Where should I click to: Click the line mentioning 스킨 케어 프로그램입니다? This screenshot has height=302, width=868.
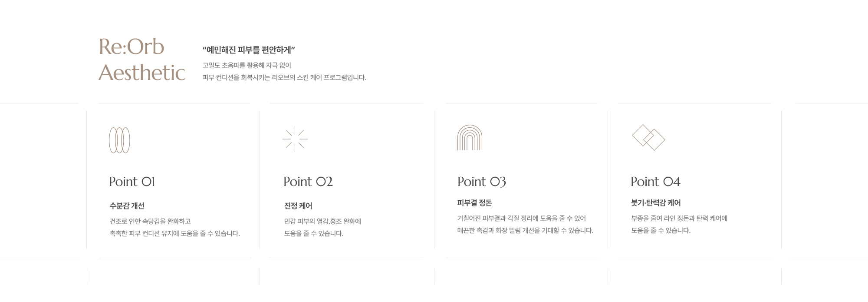[284, 78]
